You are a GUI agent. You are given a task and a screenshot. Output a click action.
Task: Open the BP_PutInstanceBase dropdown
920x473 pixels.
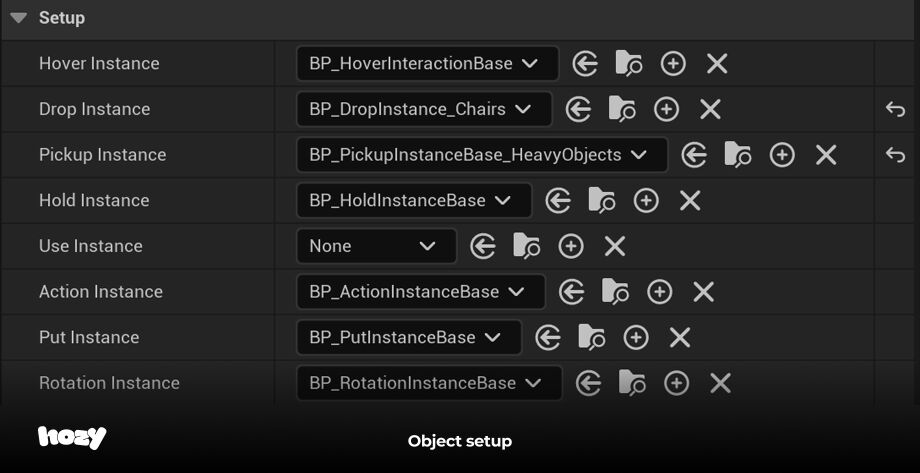(x=409, y=337)
